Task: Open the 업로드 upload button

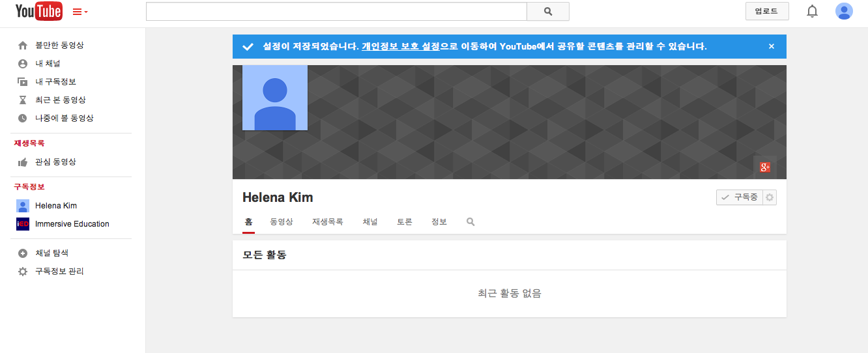Action: tap(767, 11)
